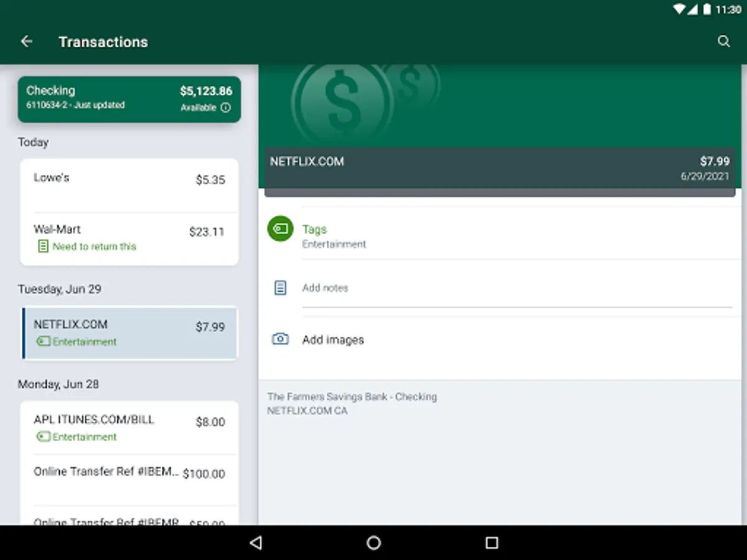Image resolution: width=747 pixels, height=560 pixels.
Task: Open the Wal-Mart $23.11 transaction
Action: [129, 239]
